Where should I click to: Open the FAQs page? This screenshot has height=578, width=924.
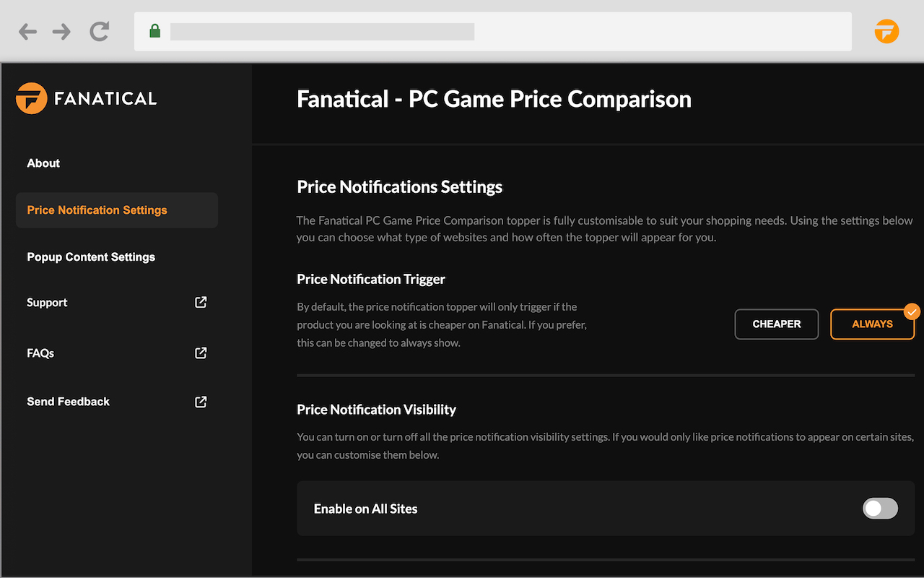pyautogui.click(x=40, y=353)
